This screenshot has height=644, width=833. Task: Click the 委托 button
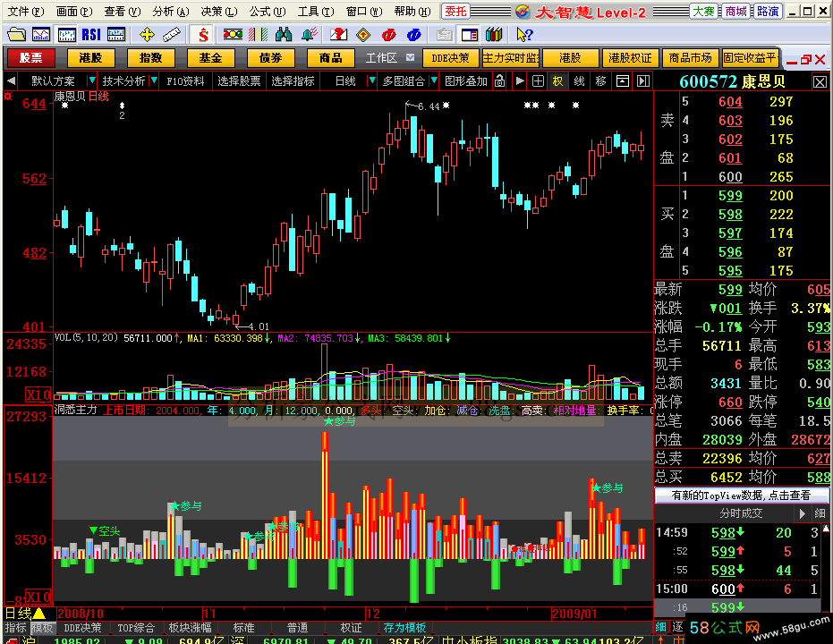coord(455,11)
